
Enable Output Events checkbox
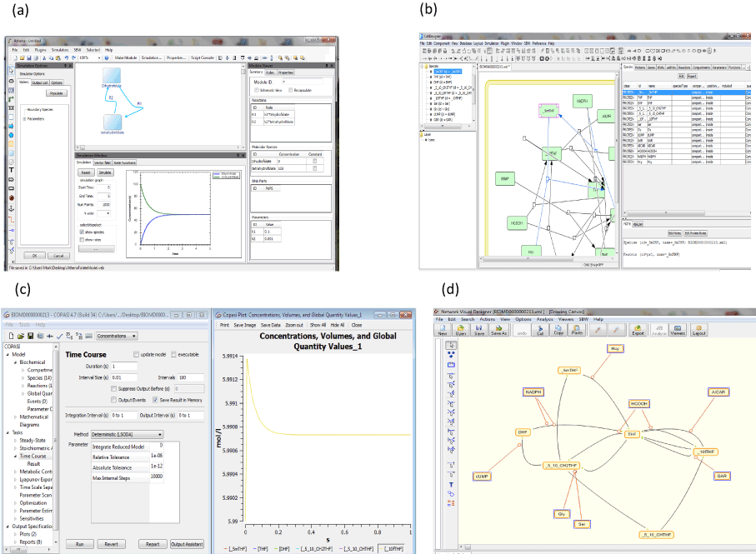coord(114,400)
